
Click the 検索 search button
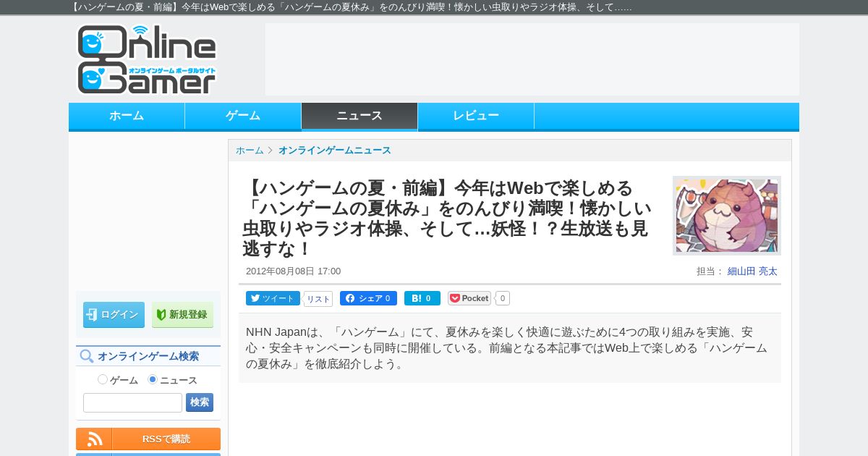tap(200, 402)
